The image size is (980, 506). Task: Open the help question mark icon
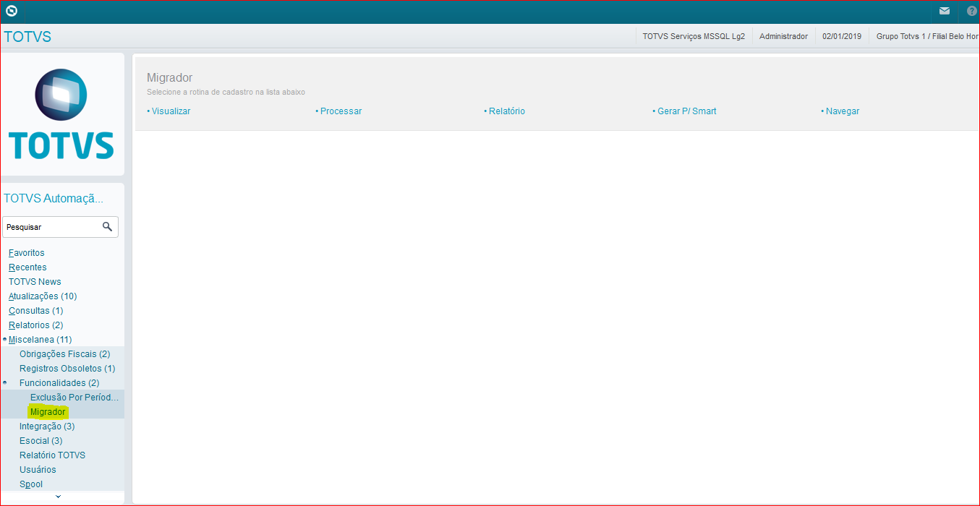click(972, 11)
